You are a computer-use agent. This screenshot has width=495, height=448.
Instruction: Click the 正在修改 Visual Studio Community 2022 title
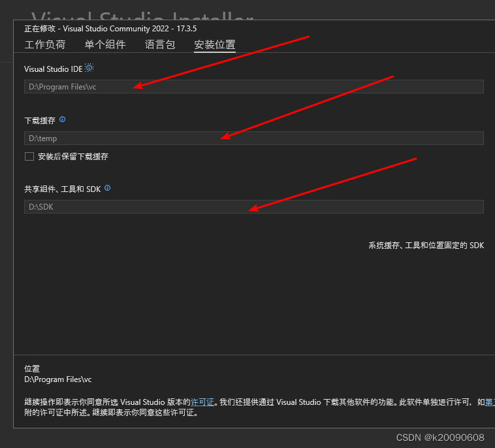(x=110, y=29)
